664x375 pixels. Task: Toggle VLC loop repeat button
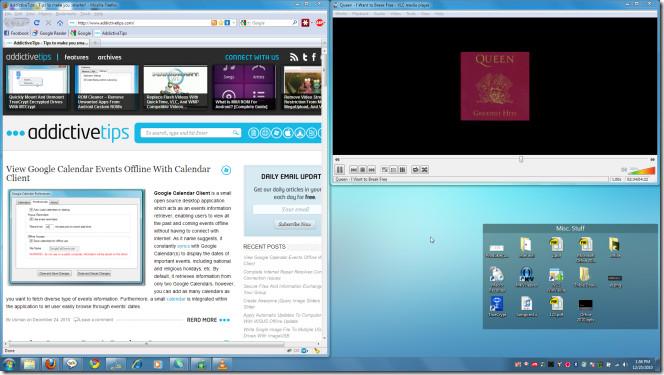pos(415,170)
